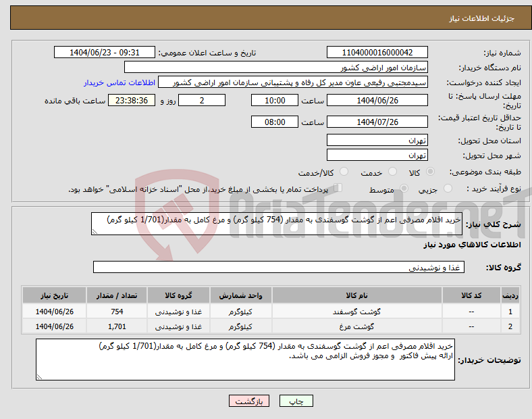Click the remaining time field 23:38:36
Screen dimensions: 532x419
tap(132, 100)
